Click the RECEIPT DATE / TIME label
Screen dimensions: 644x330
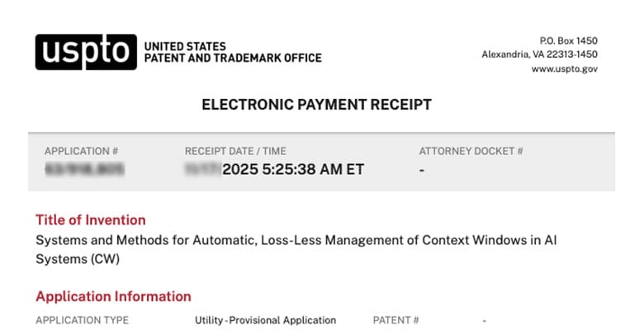point(235,151)
